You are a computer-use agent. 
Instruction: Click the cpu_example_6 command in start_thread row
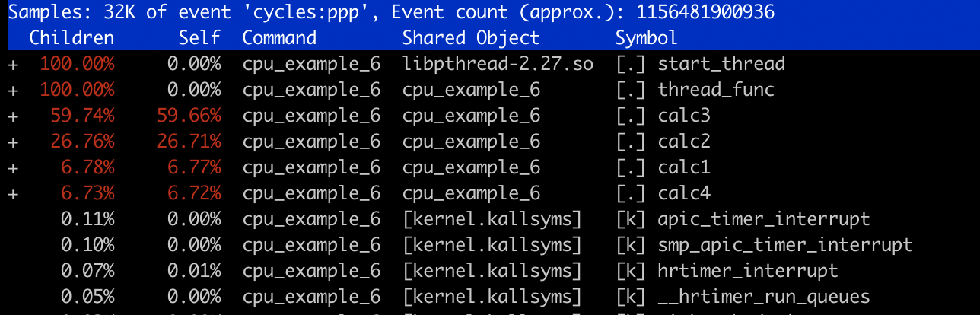click(311, 64)
